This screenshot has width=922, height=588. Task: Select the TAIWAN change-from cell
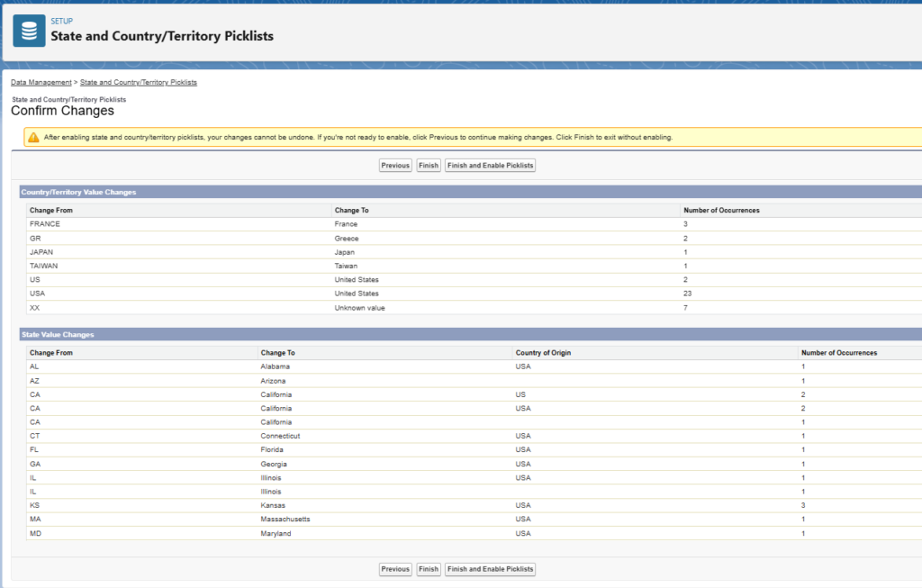coord(43,266)
